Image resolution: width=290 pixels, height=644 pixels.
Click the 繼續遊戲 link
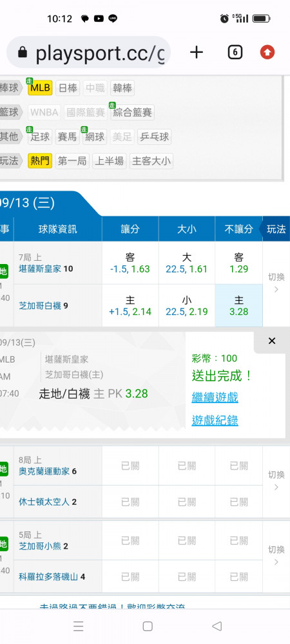pos(215,397)
